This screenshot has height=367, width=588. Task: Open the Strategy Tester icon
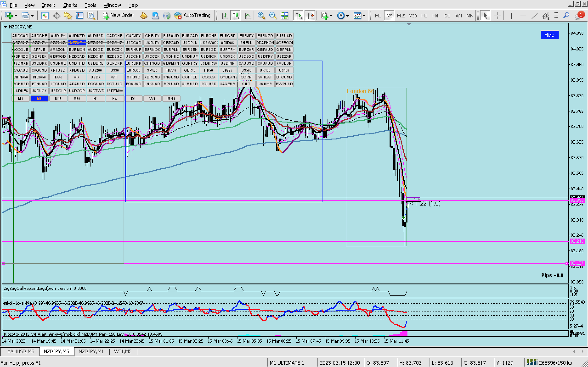[91, 16]
